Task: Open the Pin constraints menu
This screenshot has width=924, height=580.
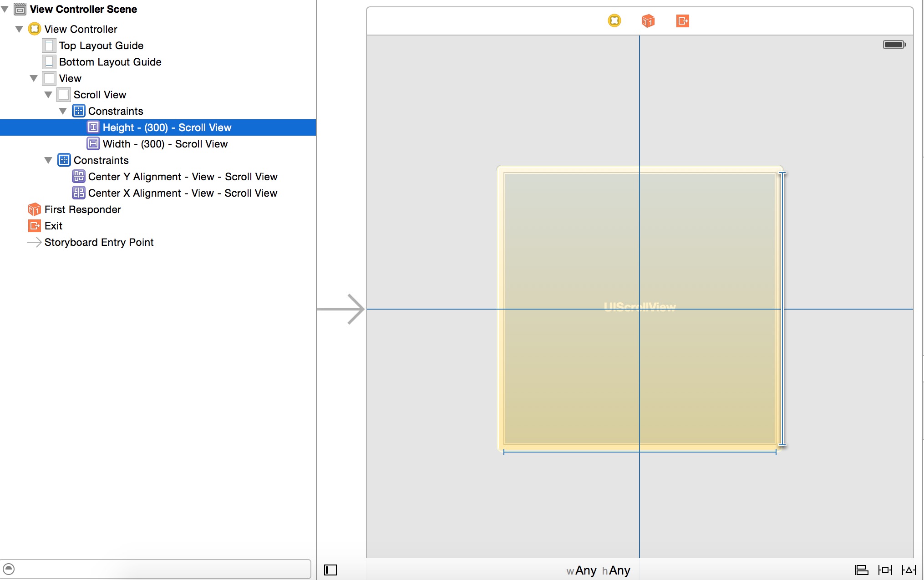Action: [x=885, y=570]
